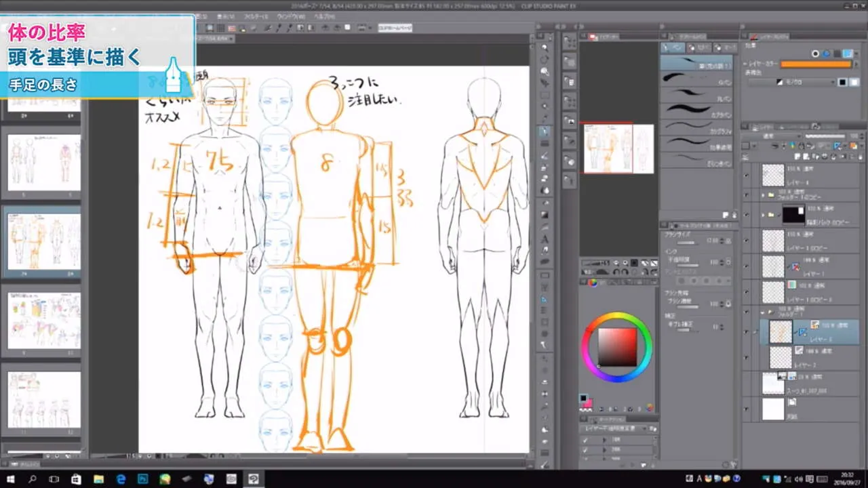868x488 pixels.
Task: Select the Zoom tool in the toolbar
Action: [x=545, y=47]
